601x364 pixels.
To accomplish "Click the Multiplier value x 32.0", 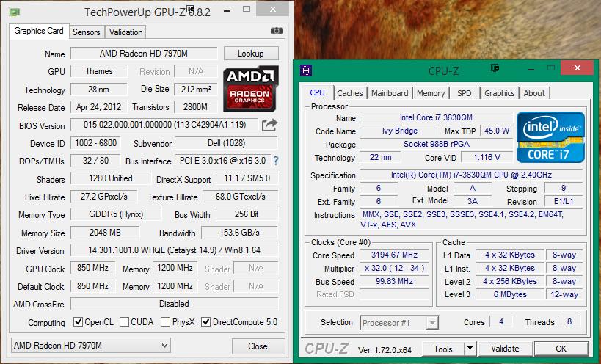I will coord(394,268).
